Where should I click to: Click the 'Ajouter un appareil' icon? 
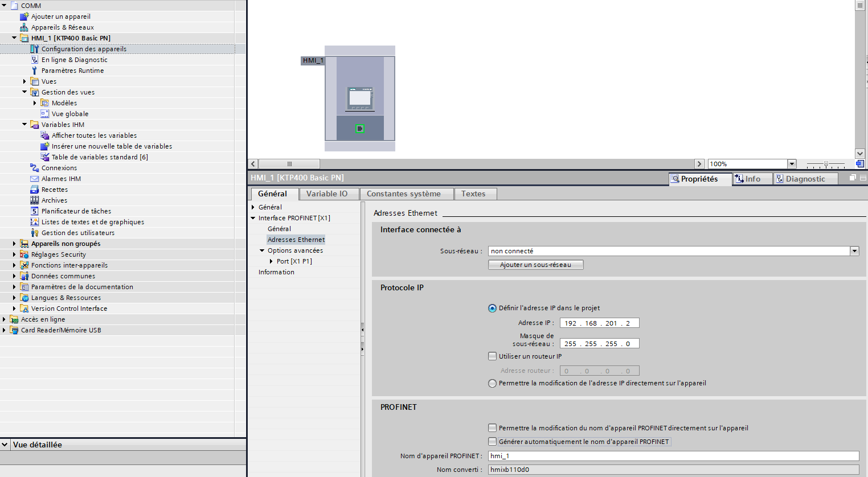(x=24, y=17)
